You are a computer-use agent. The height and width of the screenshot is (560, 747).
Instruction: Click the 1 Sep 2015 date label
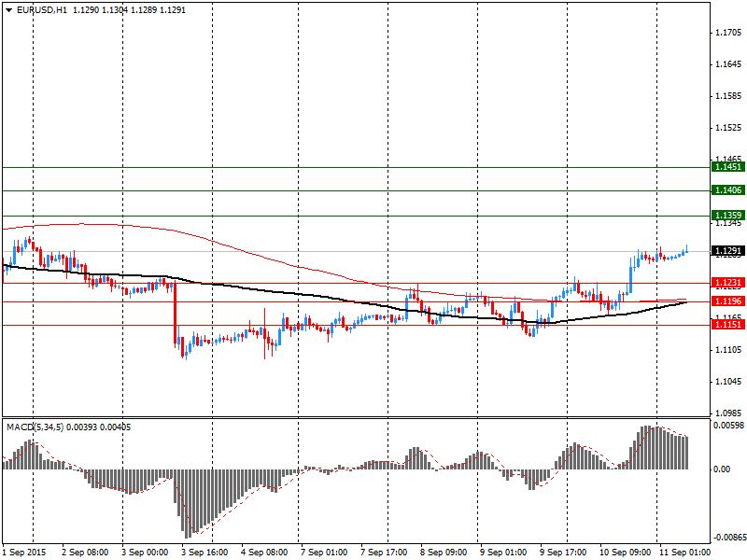[x=24, y=553]
